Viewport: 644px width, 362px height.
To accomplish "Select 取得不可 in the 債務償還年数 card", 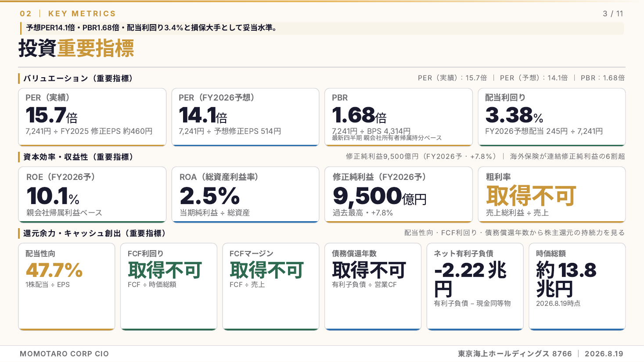I will click(x=369, y=270).
